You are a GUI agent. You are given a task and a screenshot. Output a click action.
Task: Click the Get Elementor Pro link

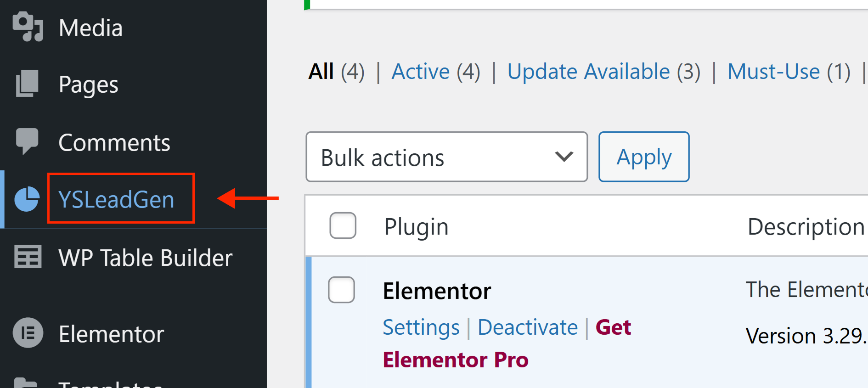[507, 343]
